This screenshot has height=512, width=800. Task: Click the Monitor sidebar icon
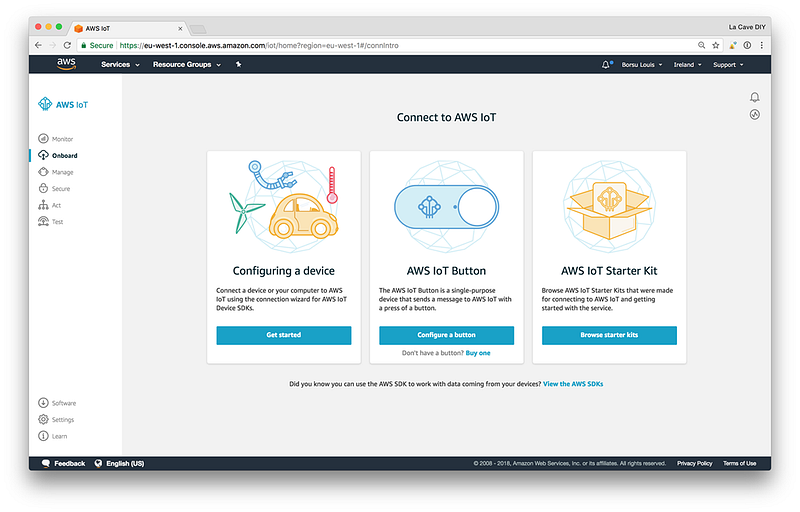pyautogui.click(x=43, y=138)
